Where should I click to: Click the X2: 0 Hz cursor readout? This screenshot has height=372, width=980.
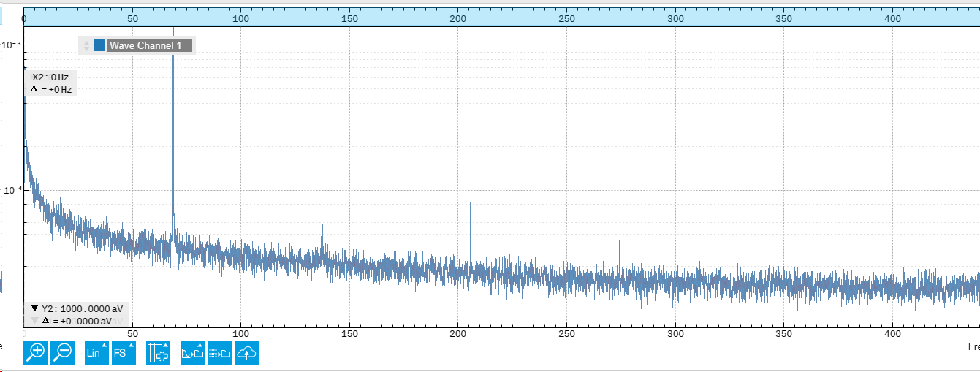pyautogui.click(x=50, y=77)
